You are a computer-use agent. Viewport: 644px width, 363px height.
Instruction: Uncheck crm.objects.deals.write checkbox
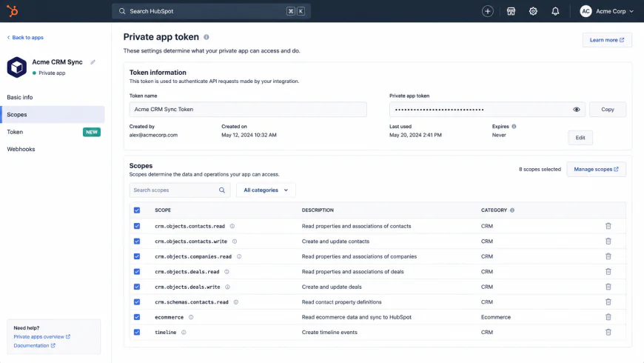pyautogui.click(x=137, y=287)
